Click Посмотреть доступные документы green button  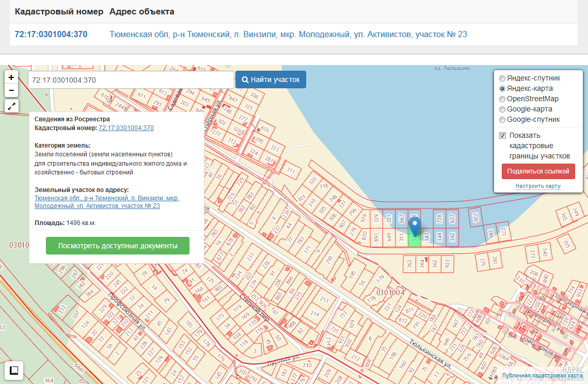118,246
